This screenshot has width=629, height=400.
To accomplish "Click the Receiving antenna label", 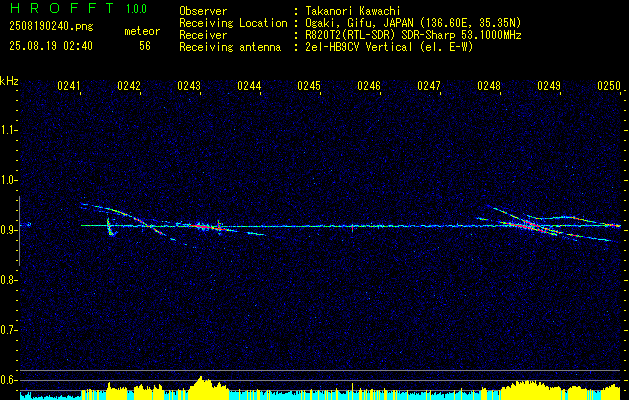I will (x=230, y=47).
